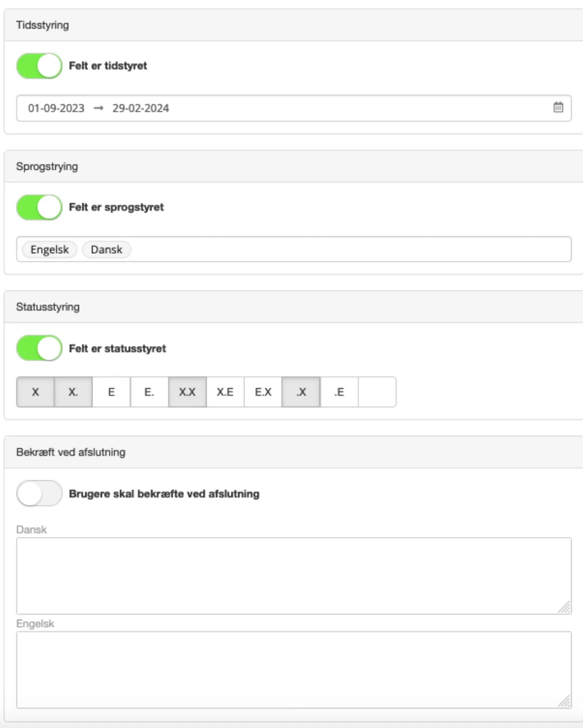Select the Engelsk language tag
The height and width of the screenshot is (728, 583).
pos(49,250)
